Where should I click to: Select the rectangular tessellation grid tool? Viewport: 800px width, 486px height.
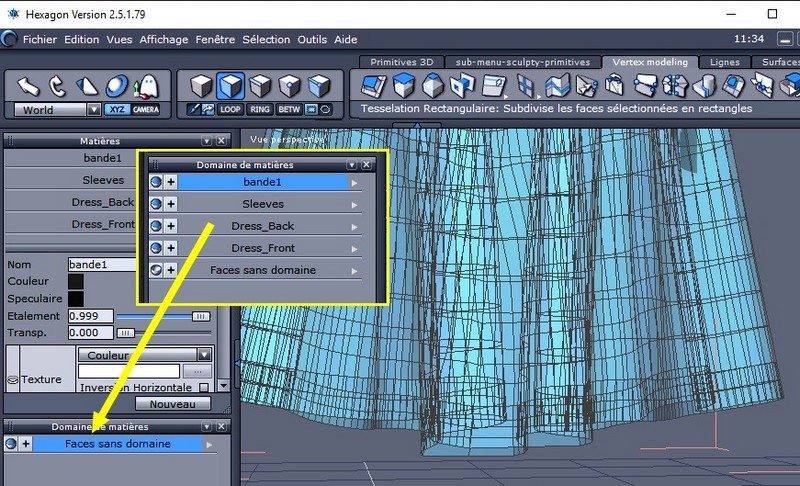click(x=525, y=85)
